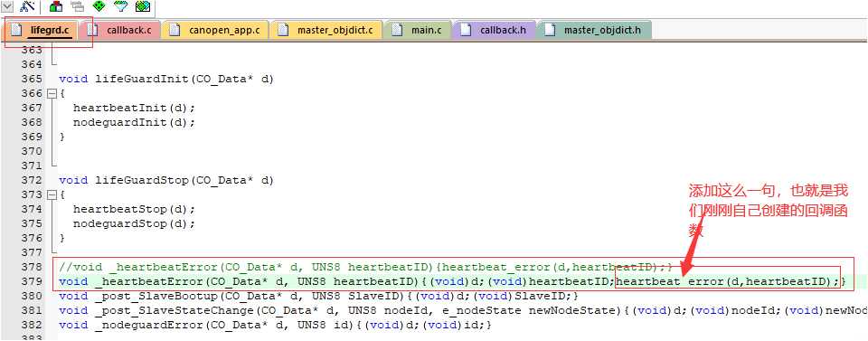The height and width of the screenshot is (341, 868).
Task: Click Select Software Packs funnel icon
Action: [x=120, y=6]
